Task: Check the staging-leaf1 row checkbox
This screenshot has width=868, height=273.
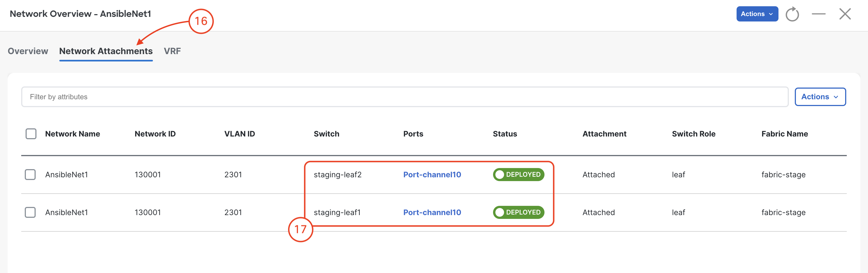Action: pyautogui.click(x=30, y=212)
